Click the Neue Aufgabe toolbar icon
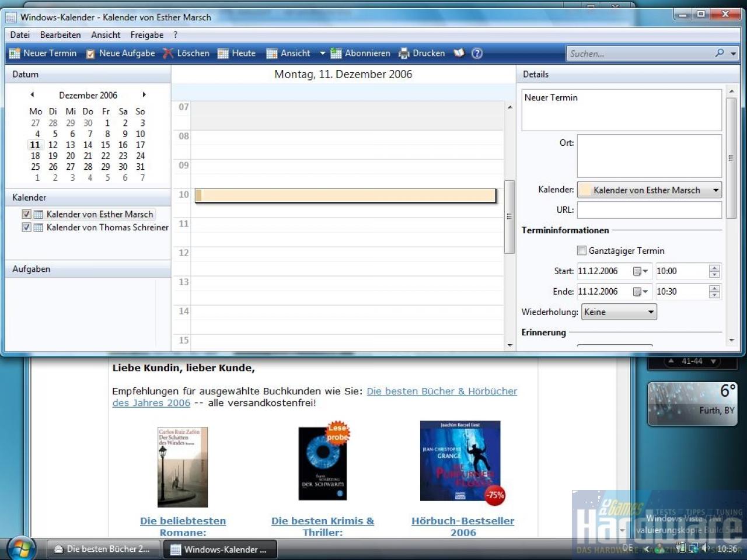The image size is (747, 560). (x=90, y=54)
